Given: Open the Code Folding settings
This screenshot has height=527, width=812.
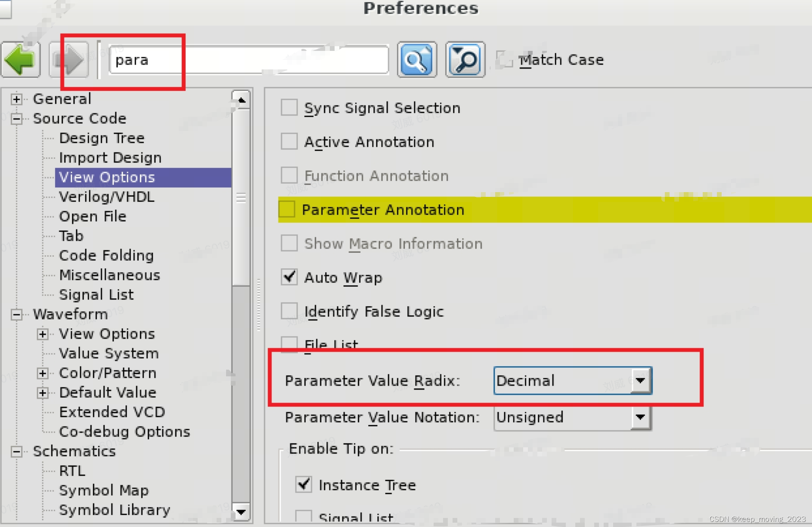Looking at the screenshot, I should click(x=106, y=255).
